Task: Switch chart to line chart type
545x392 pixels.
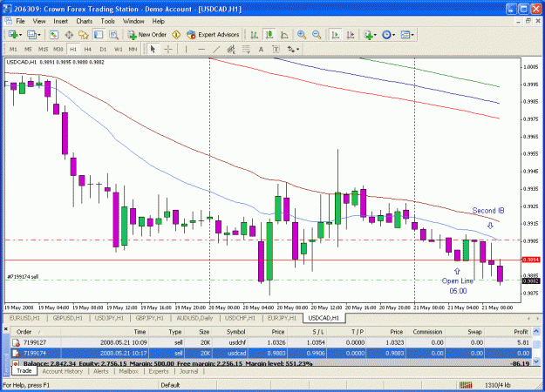Action: tap(284, 35)
